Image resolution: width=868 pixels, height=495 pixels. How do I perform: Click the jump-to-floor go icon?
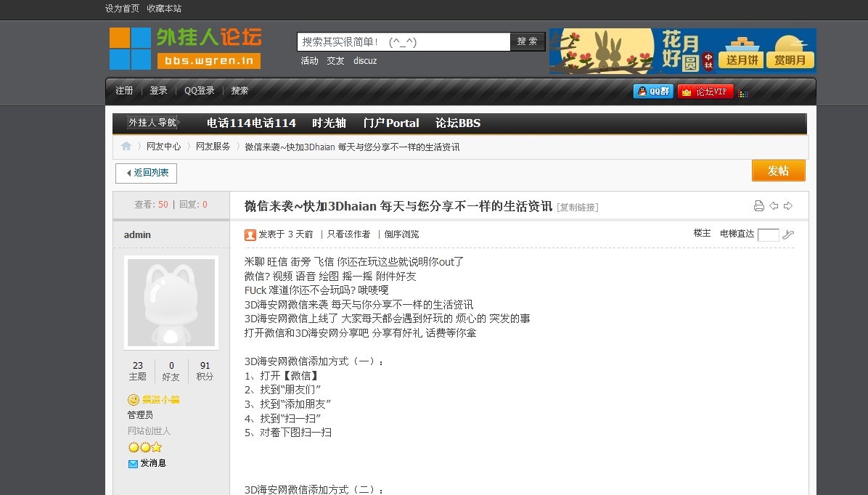[788, 234]
